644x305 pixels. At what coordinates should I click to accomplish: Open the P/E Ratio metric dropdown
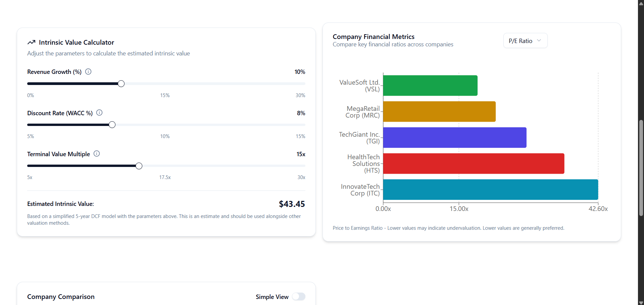tap(525, 41)
